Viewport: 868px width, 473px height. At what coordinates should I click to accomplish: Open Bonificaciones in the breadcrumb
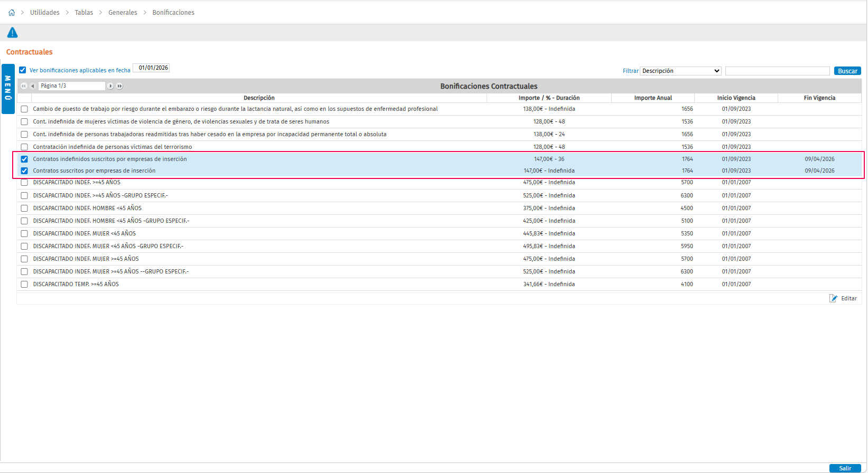pos(173,13)
